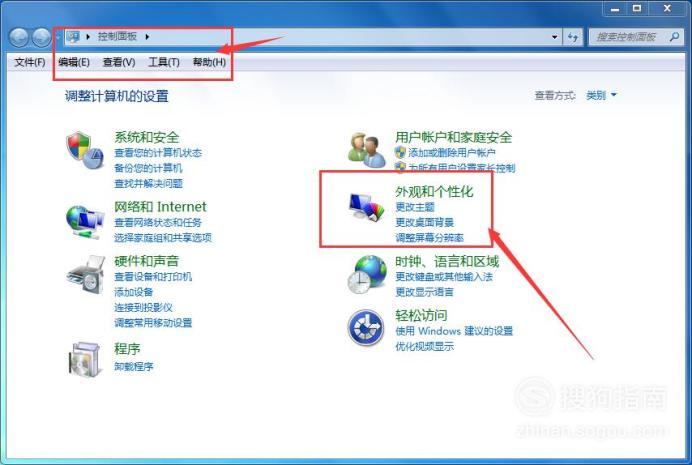Click the refresh button beside address bar

point(573,37)
